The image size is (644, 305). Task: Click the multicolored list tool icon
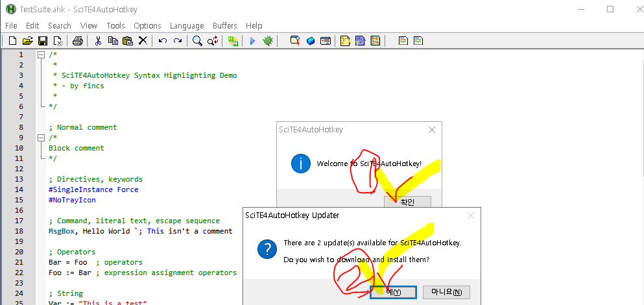(375, 41)
